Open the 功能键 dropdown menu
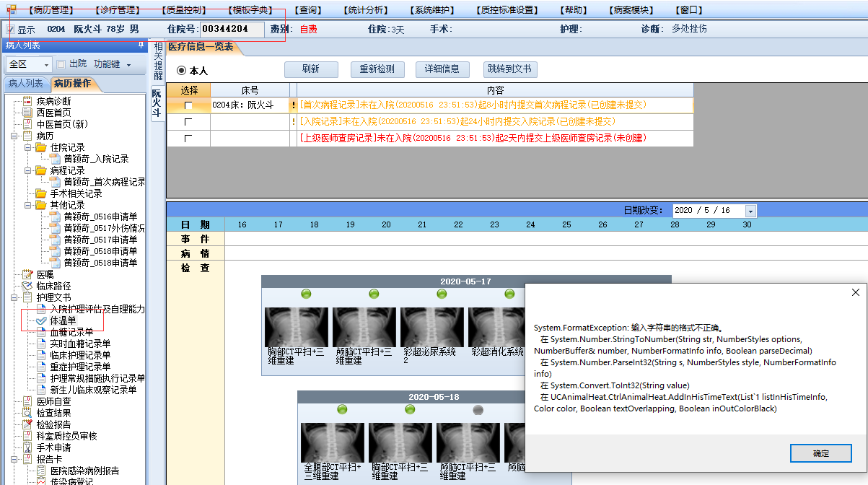This screenshot has height=485, width=868. pos(113,64)
